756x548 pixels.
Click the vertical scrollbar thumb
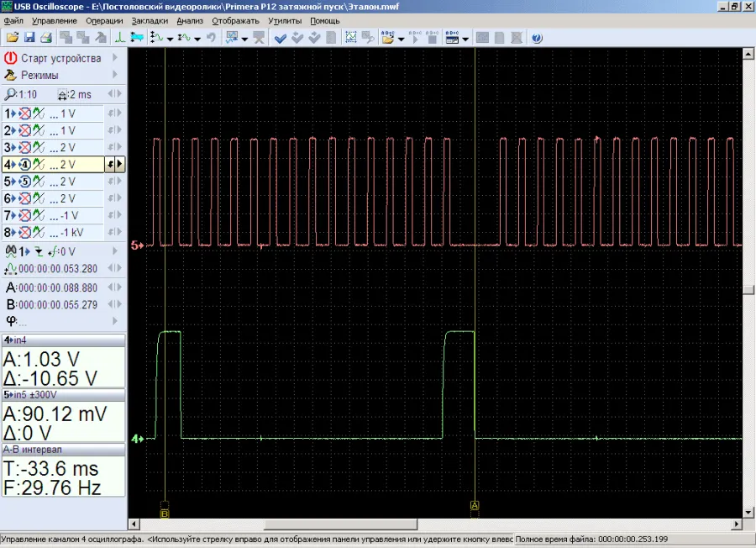[748, 289]
